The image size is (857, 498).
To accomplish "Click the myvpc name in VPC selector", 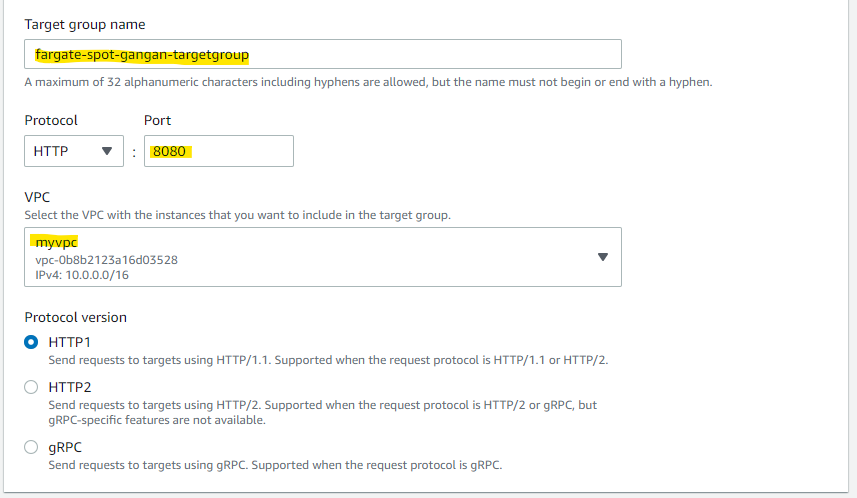I will pos(56,243).
